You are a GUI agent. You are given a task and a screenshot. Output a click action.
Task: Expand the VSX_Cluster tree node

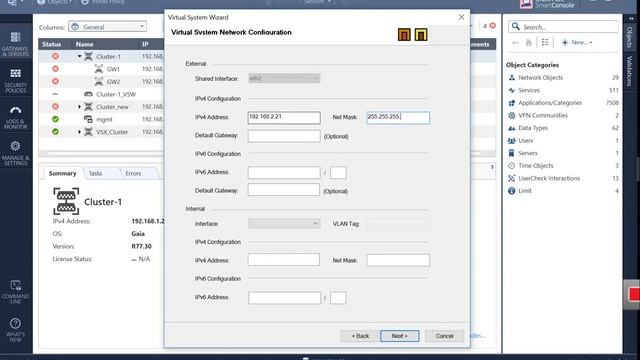[80, 132]
